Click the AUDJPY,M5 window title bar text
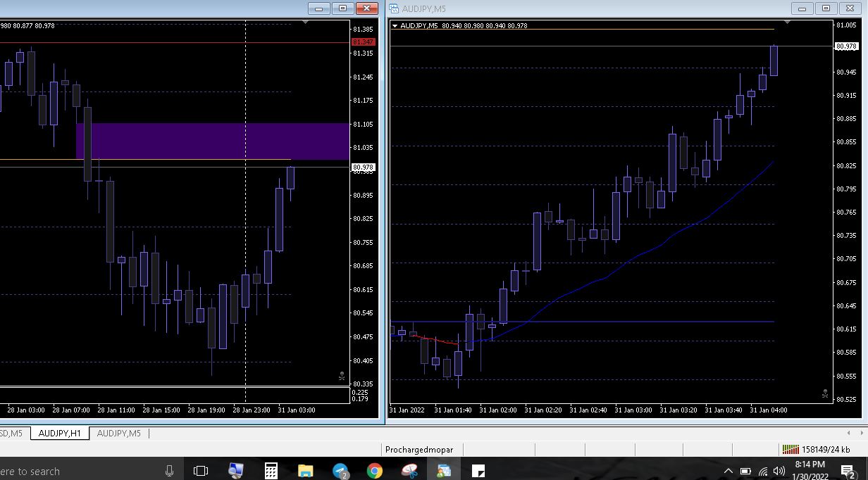 [423, 8]
